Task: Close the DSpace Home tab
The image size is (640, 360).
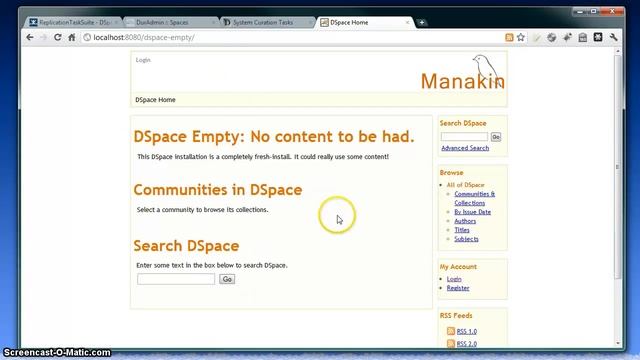Action: click(x=407, y=22)
